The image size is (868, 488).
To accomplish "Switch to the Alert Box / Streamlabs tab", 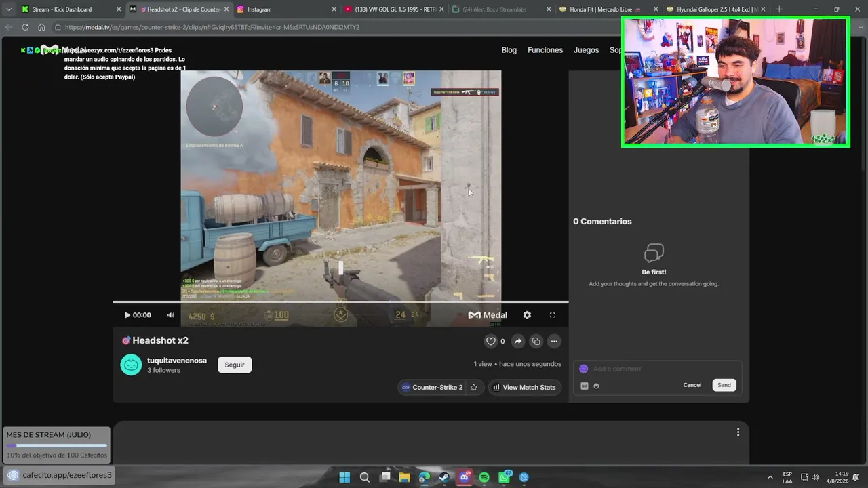I will 502,9.
